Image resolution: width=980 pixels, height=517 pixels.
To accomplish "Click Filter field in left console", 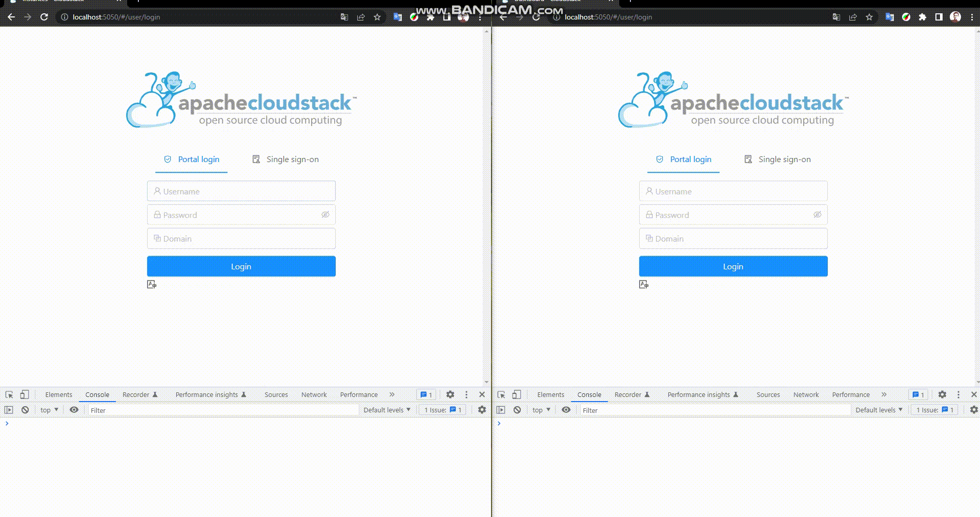I will (x=223, y=410).
